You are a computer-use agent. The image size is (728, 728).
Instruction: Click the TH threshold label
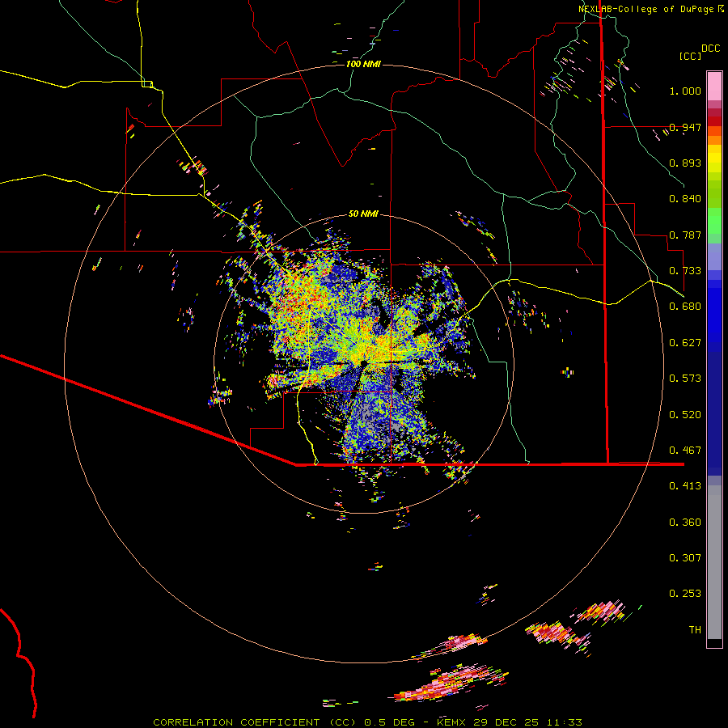point(695,630)
